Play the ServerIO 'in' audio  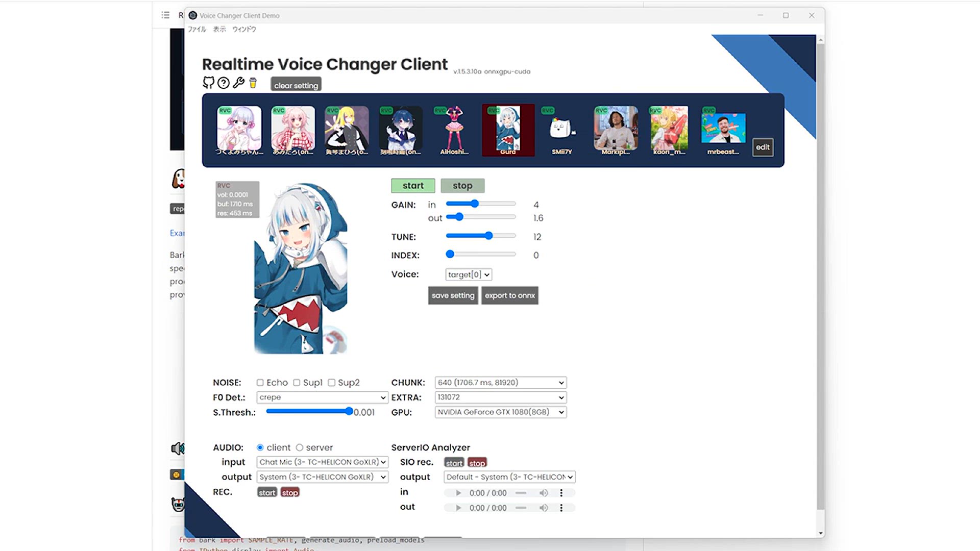458,493
